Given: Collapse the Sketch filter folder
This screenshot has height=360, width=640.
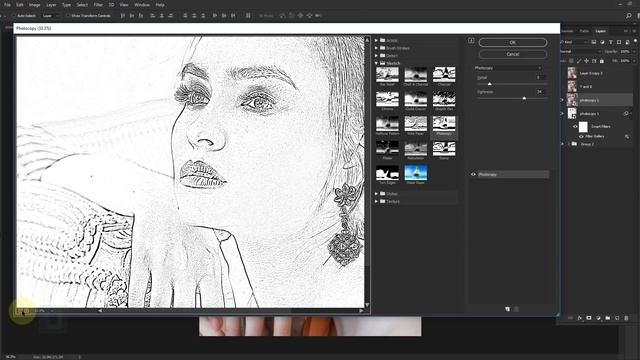Looking at the screenshot, I should [x=376, y=63].
